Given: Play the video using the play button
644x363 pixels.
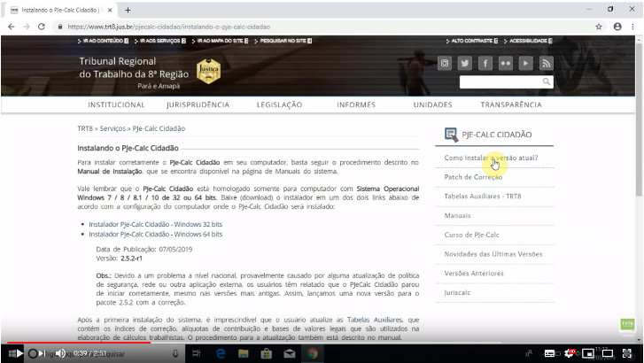Looking at the screenshot, I should pos(19,353).
